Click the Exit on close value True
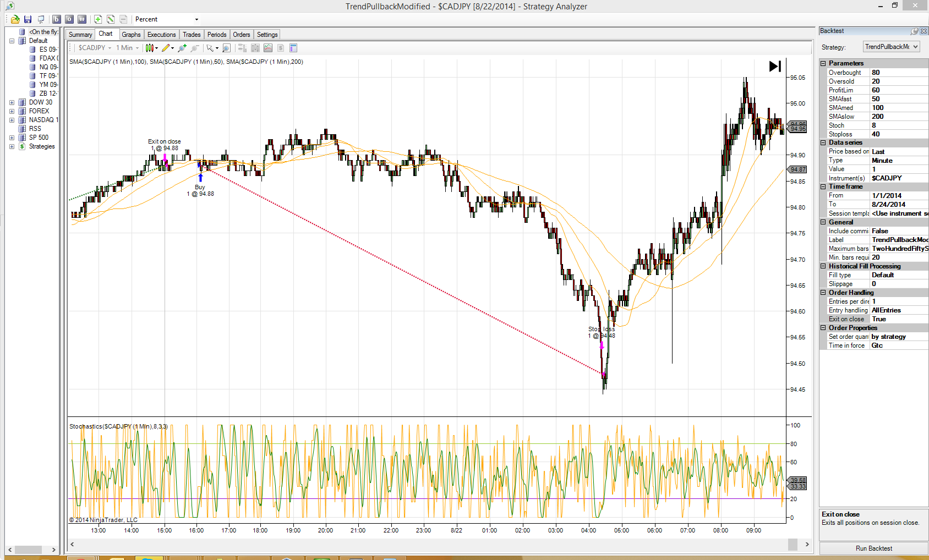 click(899, 319)
